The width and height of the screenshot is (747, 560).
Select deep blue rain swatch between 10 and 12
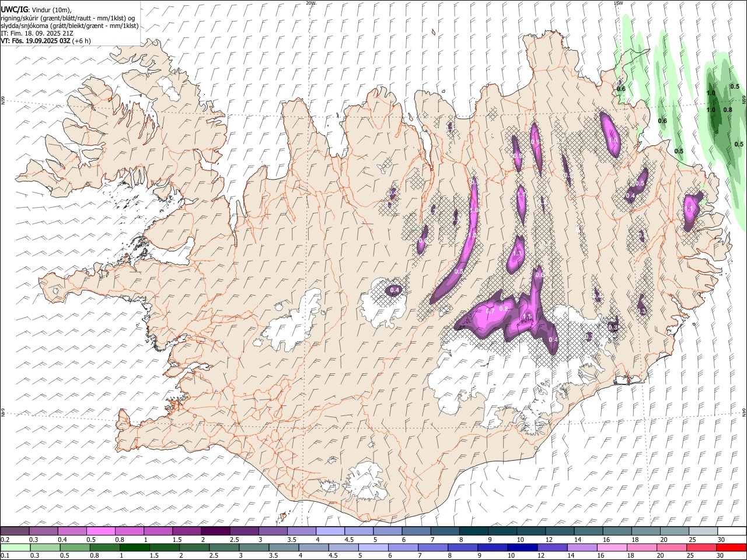pos(522,547)
